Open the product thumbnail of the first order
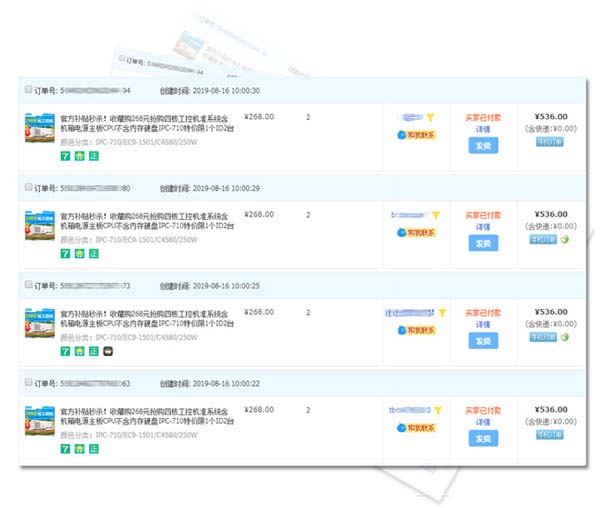This screenshot has height=508, width=600. tap(40, 127)
